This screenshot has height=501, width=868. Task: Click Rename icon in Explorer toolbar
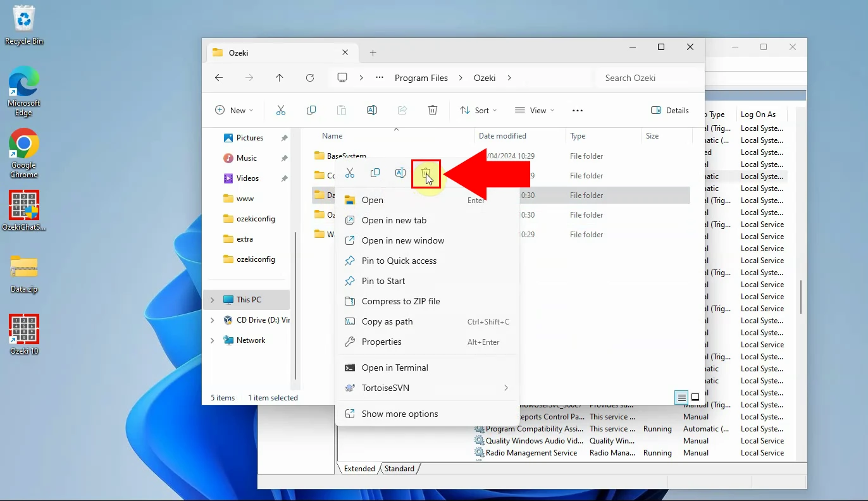372,110
